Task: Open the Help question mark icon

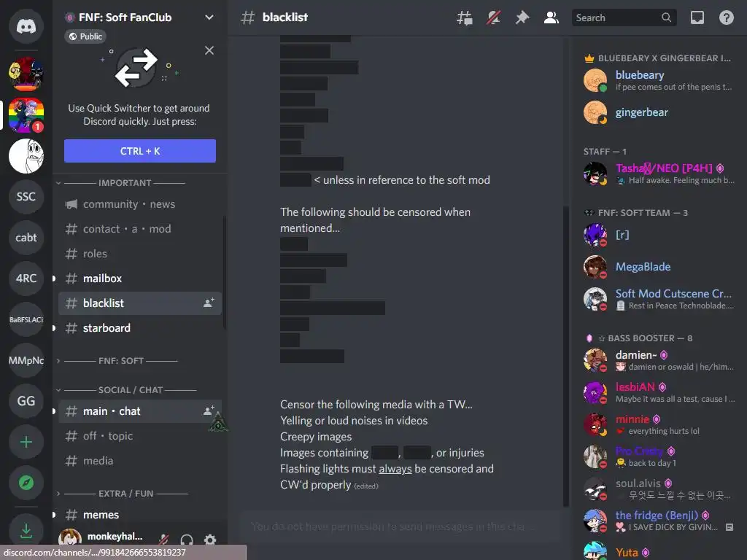Action: click(x=726, y=17)
